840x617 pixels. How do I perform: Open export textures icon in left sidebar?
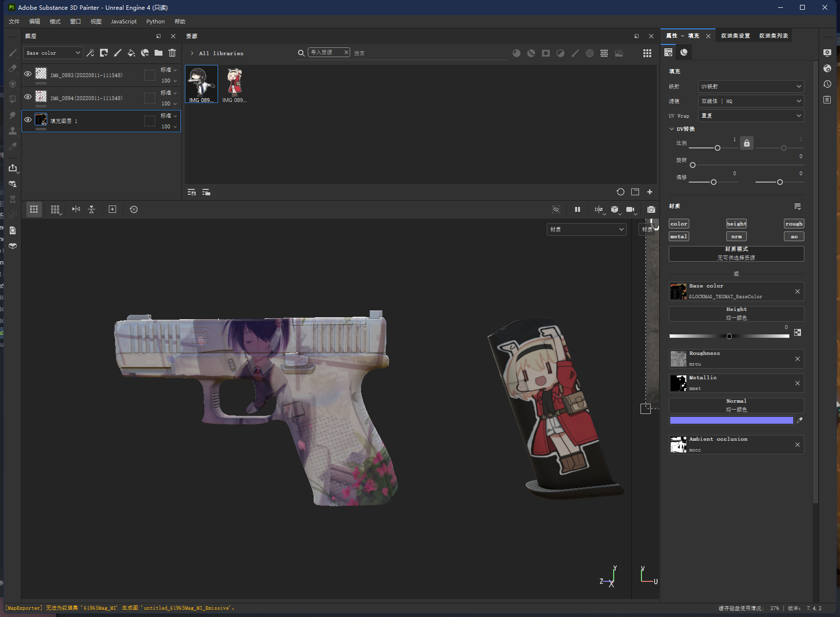pyautogui.click(x=13, y=168)
